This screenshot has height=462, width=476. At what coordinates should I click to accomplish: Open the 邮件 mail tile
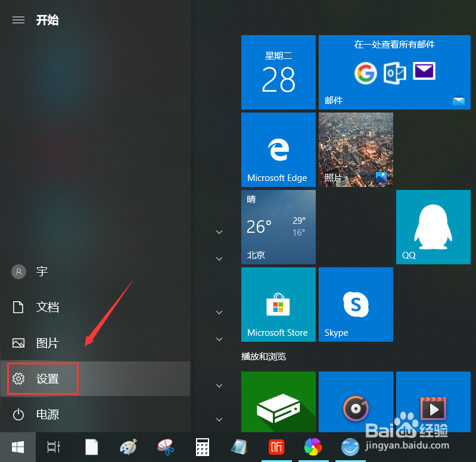click(394, 72)
